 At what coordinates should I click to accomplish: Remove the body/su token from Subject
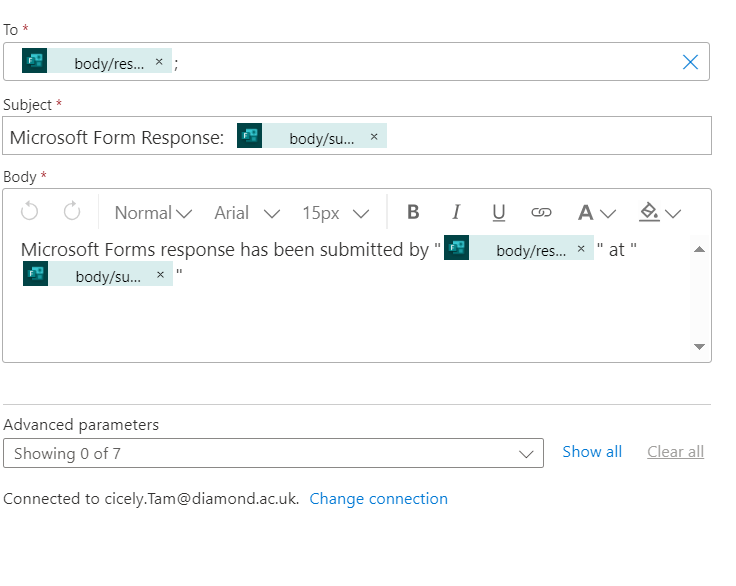[x=374, y=137]
